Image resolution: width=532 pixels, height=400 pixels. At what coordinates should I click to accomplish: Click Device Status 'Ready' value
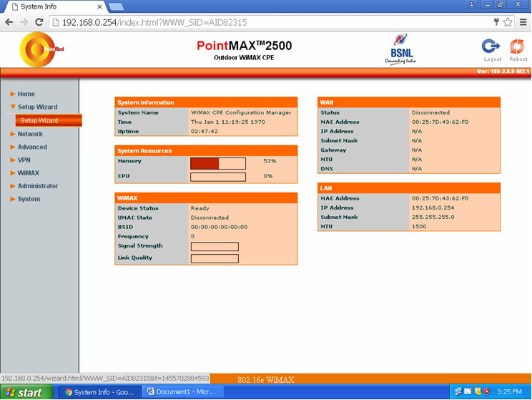(x=199, y=208)
